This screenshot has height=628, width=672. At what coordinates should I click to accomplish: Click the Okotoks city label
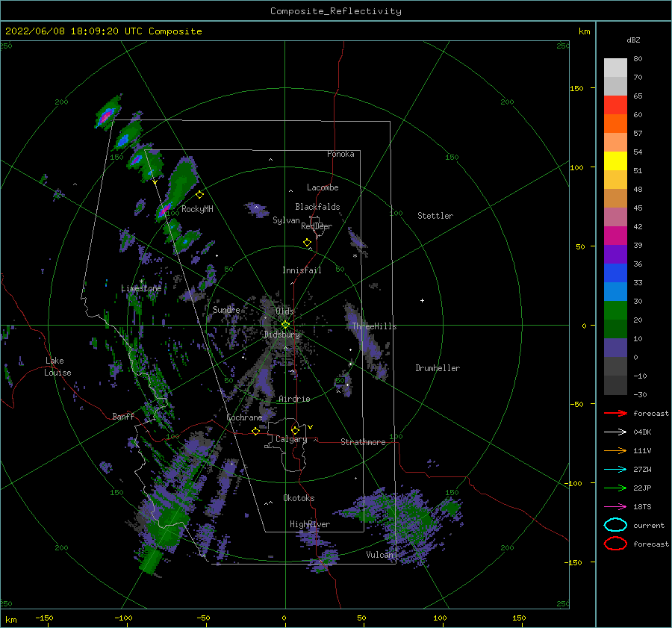pos(299,498)
